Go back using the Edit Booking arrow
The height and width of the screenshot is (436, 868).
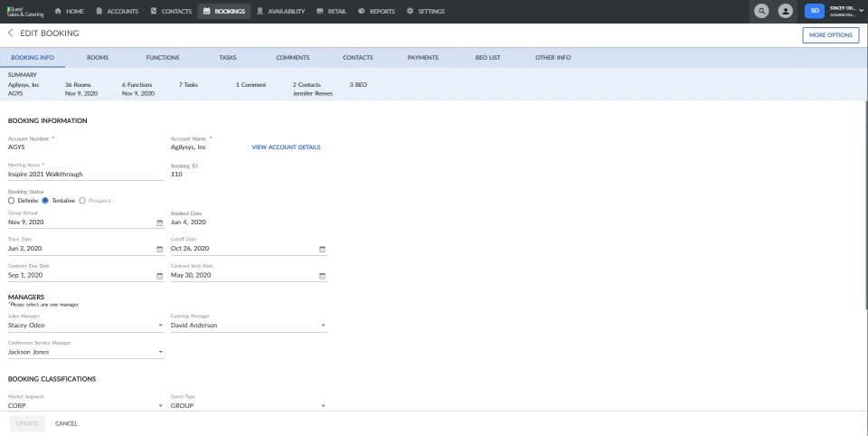tap(10, 33)
